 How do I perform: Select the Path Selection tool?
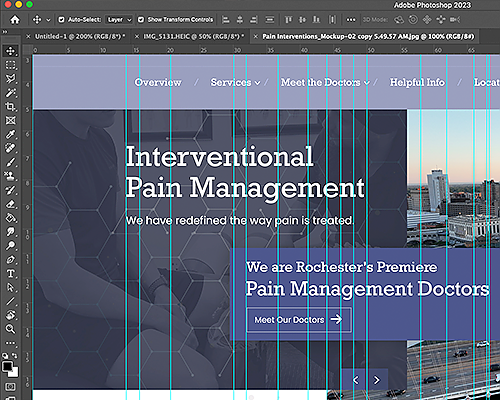[11, 287]
